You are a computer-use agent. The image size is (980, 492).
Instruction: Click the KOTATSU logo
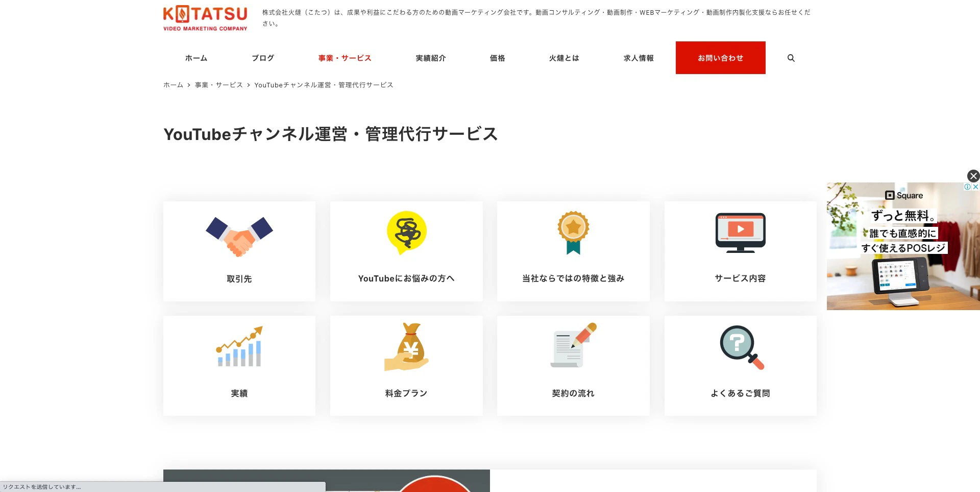click(x=205, y=18)
